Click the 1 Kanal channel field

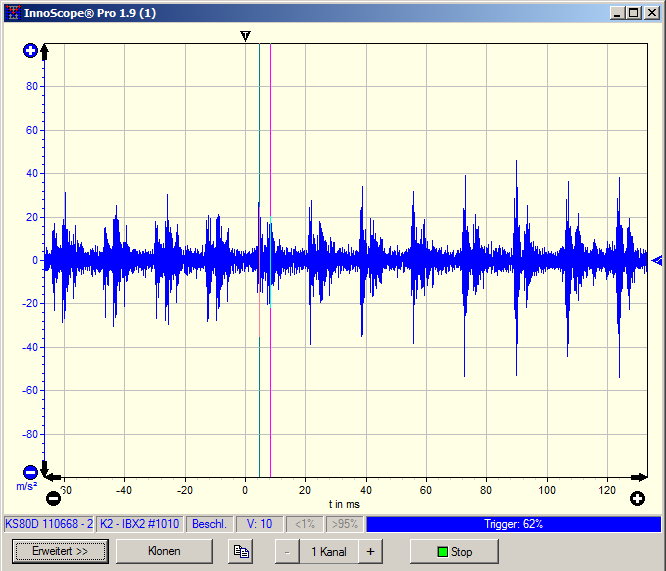[x=328, y=551]
